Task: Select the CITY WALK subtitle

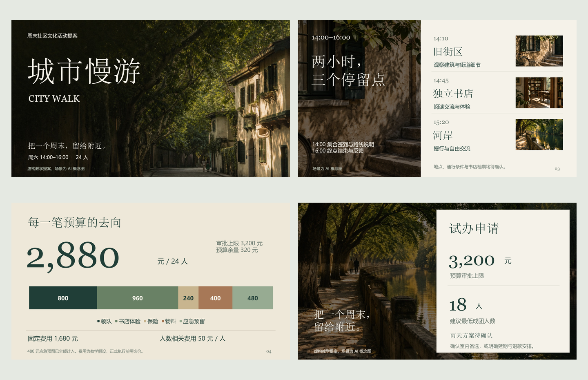Action: point(54,98)
